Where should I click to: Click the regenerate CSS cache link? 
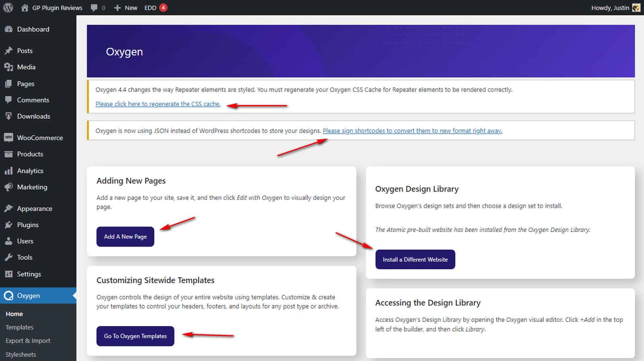point(158,104)
